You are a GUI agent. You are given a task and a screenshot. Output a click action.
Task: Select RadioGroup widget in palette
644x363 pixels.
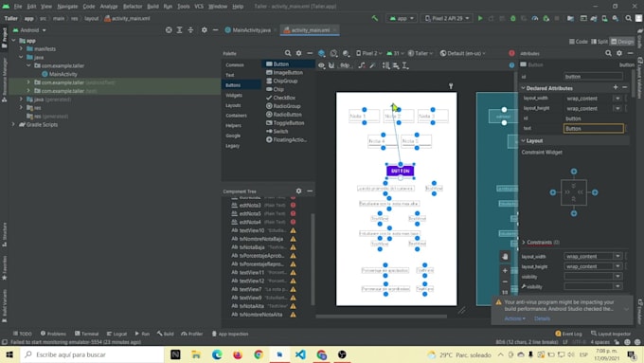coord(283,106)
